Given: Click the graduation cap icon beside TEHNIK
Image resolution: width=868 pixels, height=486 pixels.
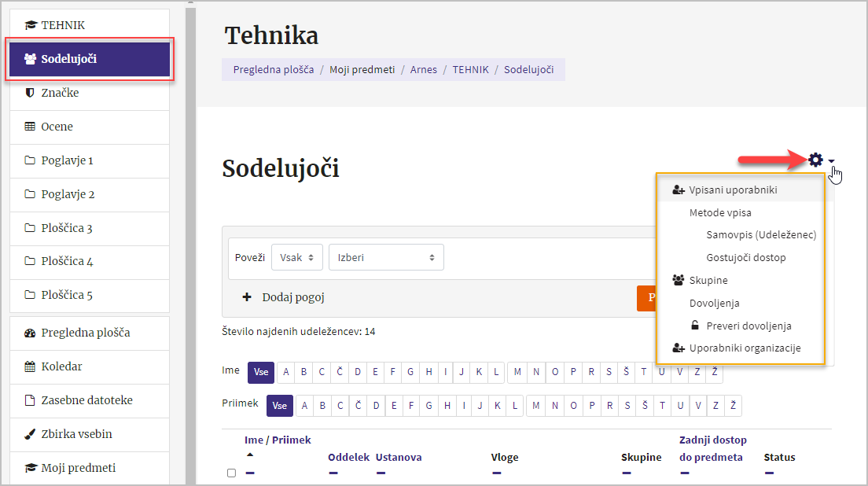Looking at the screenshot, I should pyautogui.click(x=31, y=25).
